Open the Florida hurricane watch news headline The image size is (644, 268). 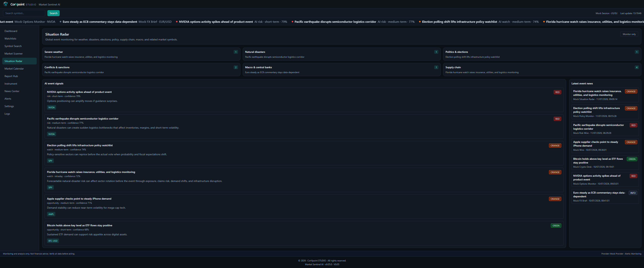pyautogui.click(x=597, y=93)
